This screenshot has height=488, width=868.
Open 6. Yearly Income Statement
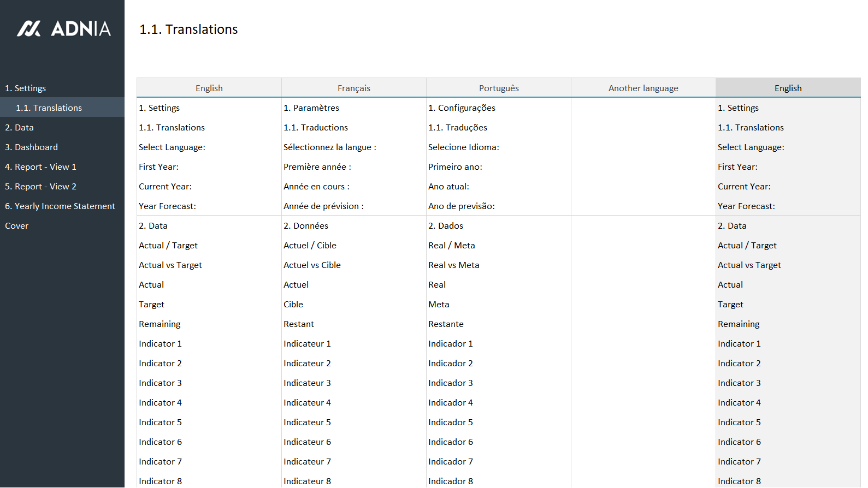point(60,206)
